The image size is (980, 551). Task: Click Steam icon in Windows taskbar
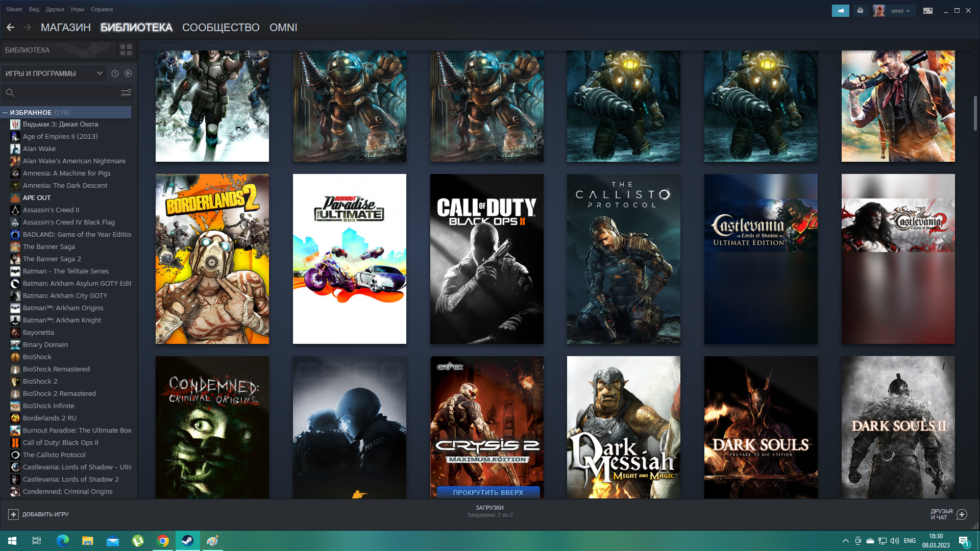(x=187, y=541)
